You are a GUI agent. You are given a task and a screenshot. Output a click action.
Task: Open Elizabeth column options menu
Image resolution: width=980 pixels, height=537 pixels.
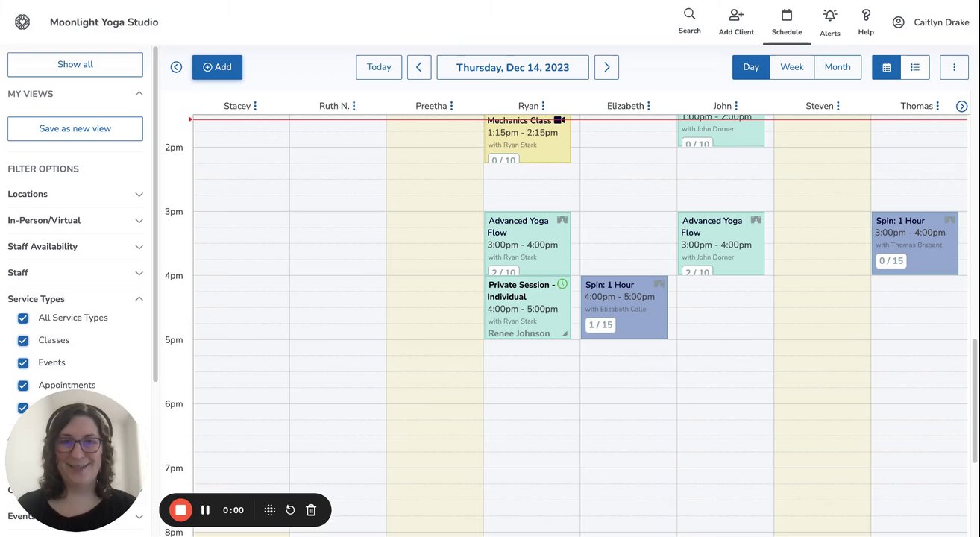coord(649,106)
